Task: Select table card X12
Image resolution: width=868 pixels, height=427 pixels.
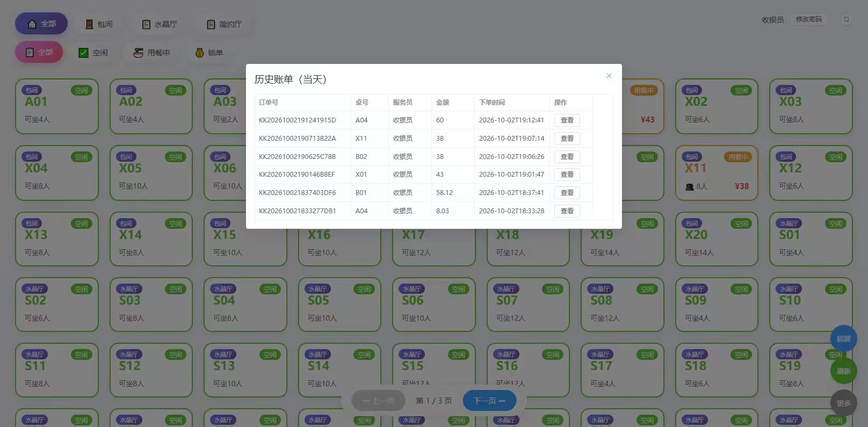Action: click(811, 172)
